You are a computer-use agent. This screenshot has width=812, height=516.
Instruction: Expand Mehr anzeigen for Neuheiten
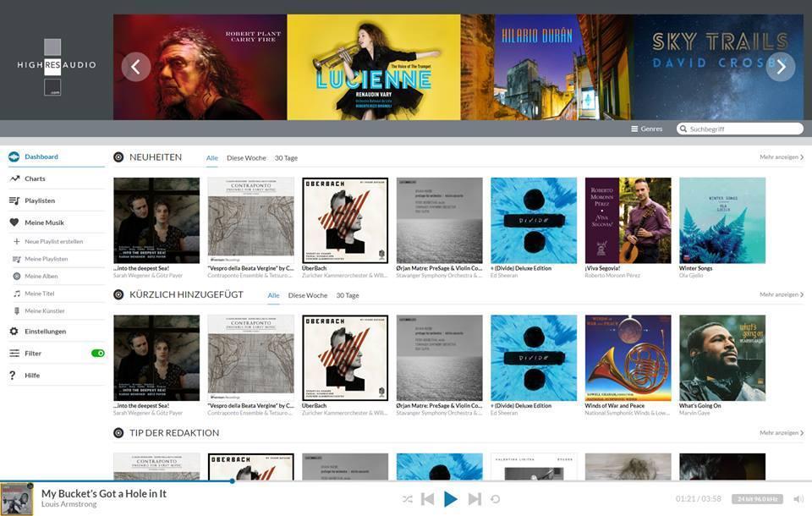pyautogui.click(x=781, y=157)
